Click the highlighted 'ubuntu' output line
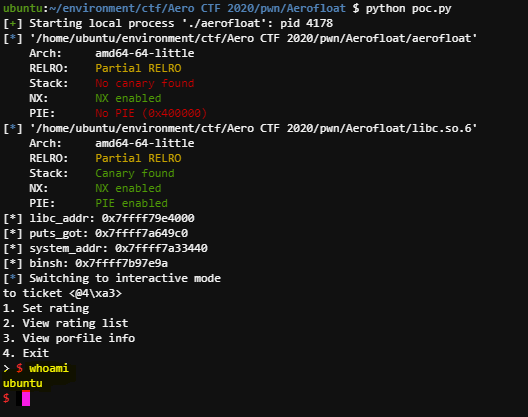528x417 pixels. 23,383
